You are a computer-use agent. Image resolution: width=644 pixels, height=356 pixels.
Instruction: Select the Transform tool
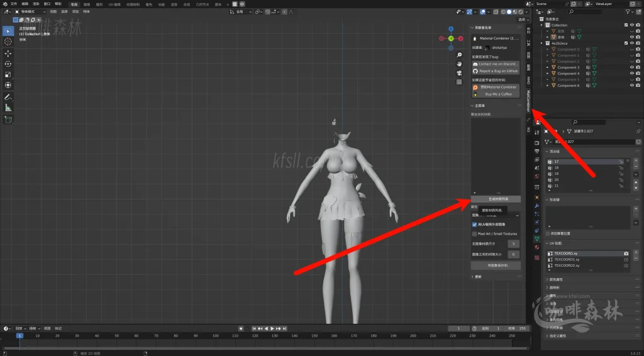tap(8, 85)
